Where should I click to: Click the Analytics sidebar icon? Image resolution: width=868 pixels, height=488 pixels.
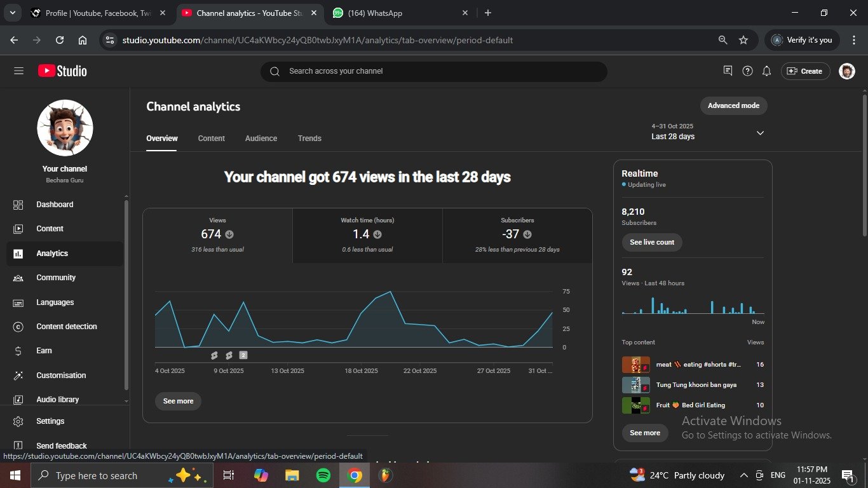click(x=18, y=254)
